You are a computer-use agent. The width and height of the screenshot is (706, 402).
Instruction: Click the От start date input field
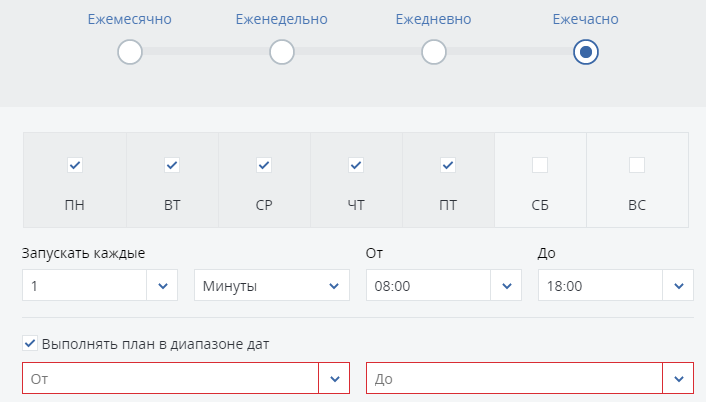pos(170,379)
